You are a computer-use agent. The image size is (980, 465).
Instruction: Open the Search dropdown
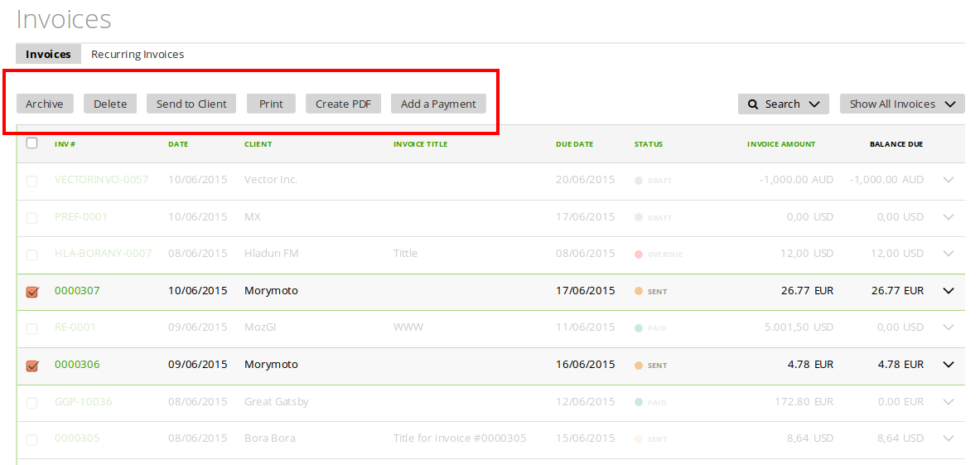[x=784, y=104]
